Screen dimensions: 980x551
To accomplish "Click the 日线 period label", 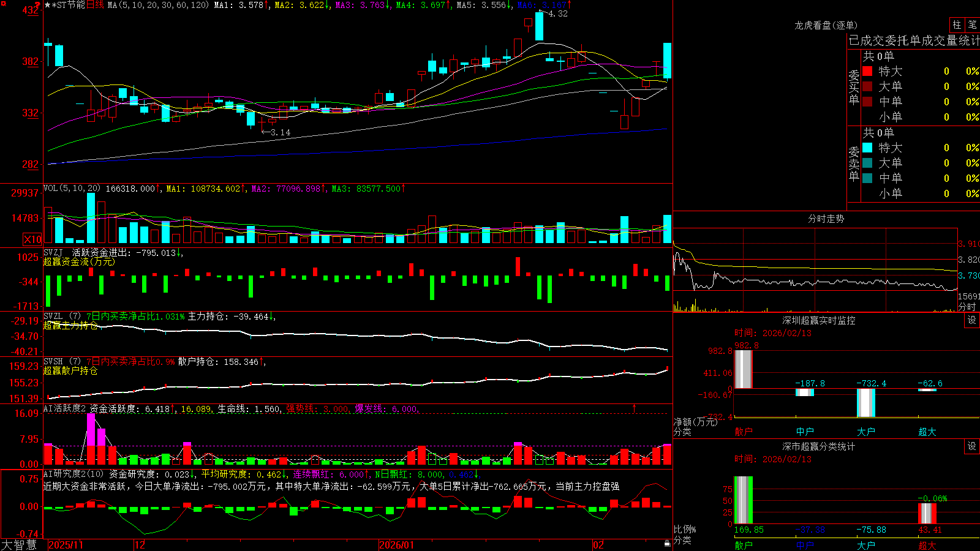I will pos(95,5).
